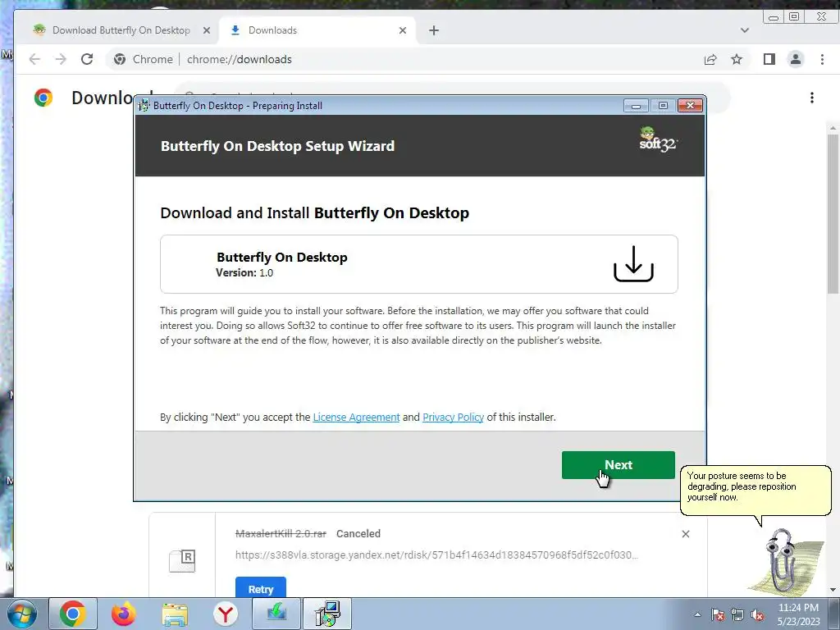Reload the Chrome page
Screen dimensions: 840x630
click(x=87, y=59)
